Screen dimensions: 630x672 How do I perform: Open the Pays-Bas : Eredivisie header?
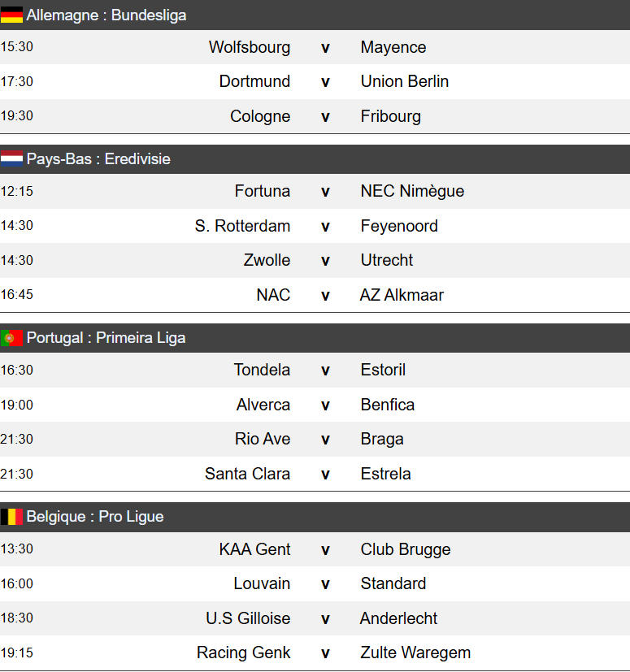click(x=98, y=159)
